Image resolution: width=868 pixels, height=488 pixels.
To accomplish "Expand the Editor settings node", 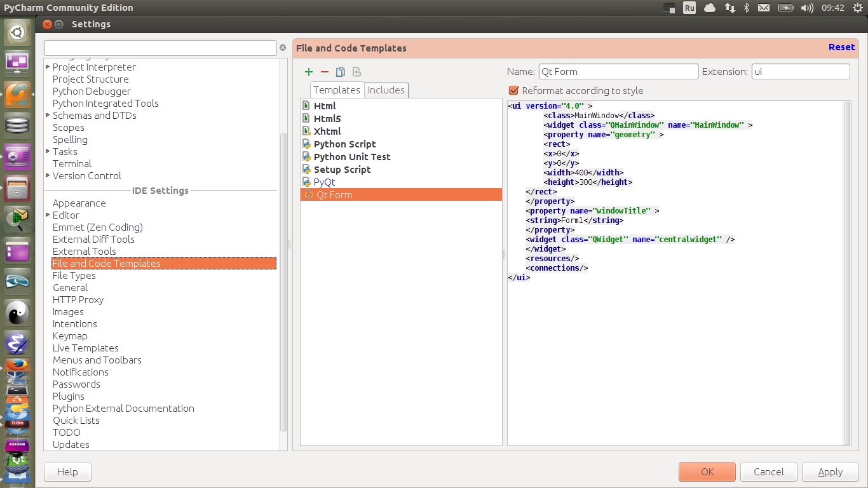I will point(48,215).
